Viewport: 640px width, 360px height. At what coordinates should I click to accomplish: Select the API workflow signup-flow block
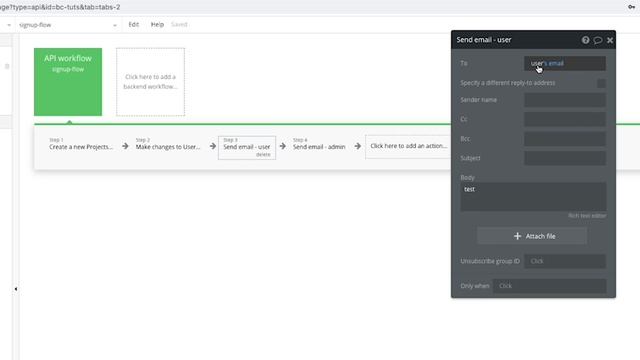pos(68,82)
